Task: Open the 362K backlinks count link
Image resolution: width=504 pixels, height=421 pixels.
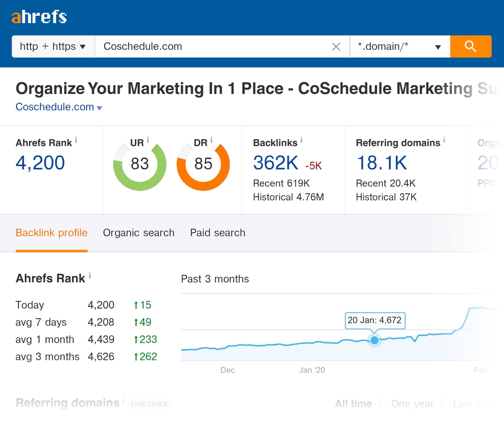Action: coord(276,163)
